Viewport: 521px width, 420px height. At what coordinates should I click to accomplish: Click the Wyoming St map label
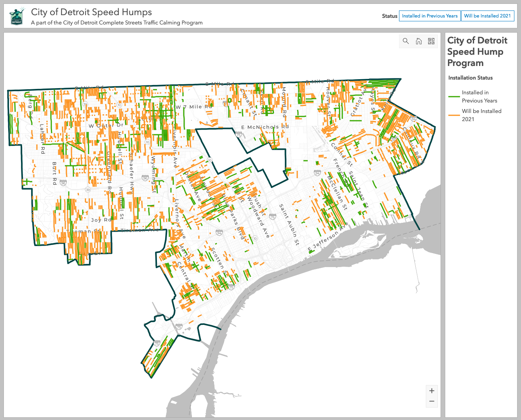(x=153, y=175)
